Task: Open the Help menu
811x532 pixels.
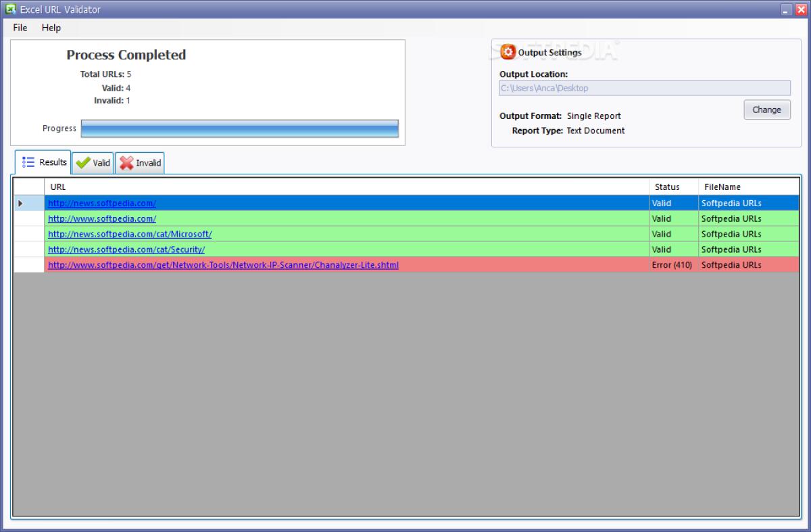Action: (x=51, y=28)
